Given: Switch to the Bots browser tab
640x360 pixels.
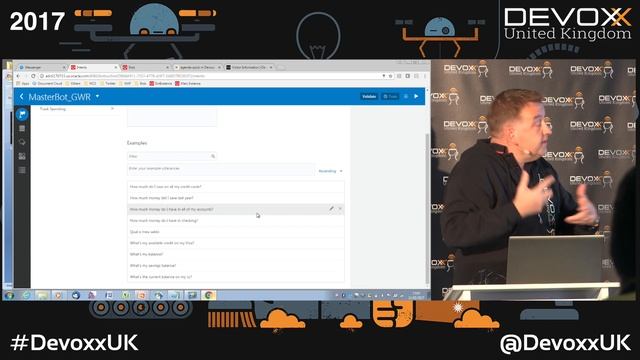Looking at the screenshot, I should (x=145, y=67).
